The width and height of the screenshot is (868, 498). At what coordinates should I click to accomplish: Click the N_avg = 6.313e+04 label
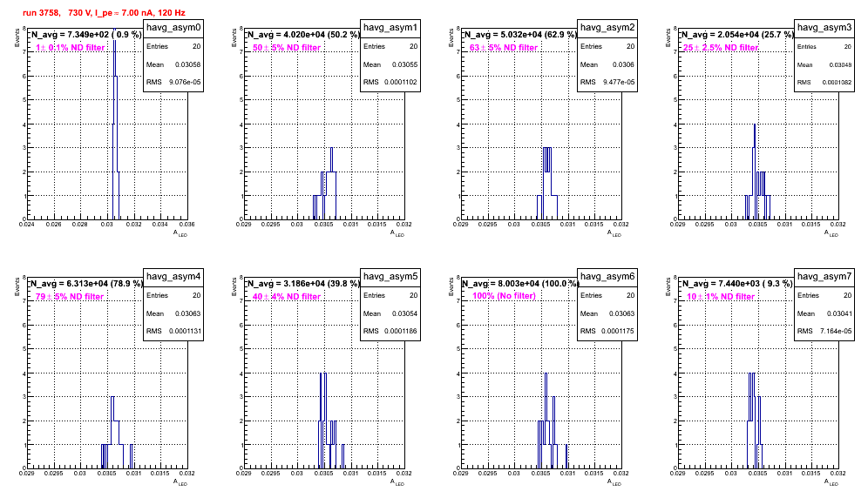click(x=86, y=283)
